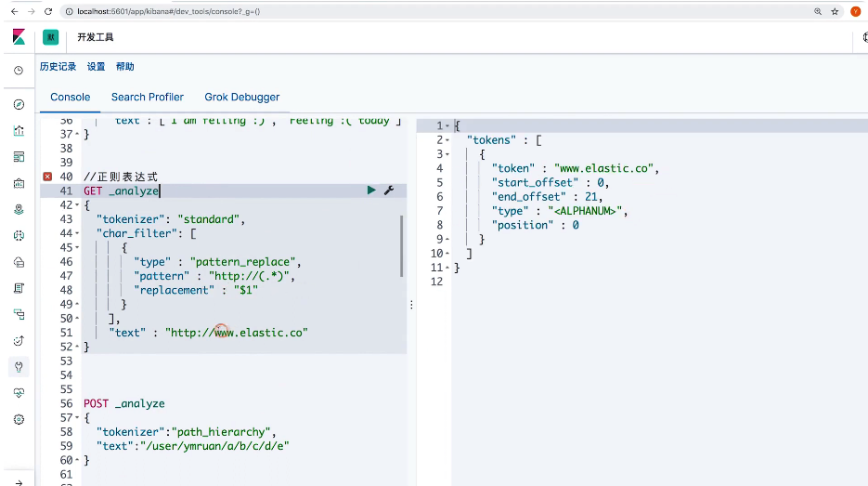Switch to the Search Profiler tab

coord(148,97)
